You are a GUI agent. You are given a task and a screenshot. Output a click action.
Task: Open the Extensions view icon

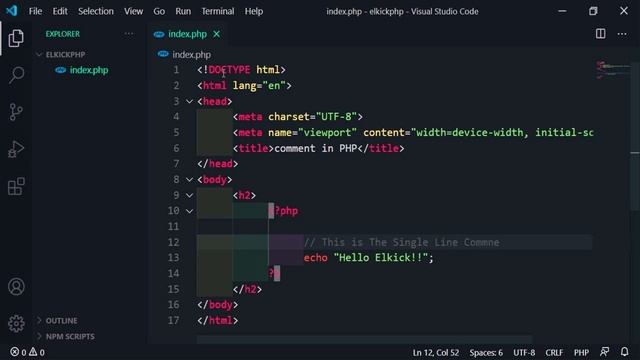coord(16,186)
